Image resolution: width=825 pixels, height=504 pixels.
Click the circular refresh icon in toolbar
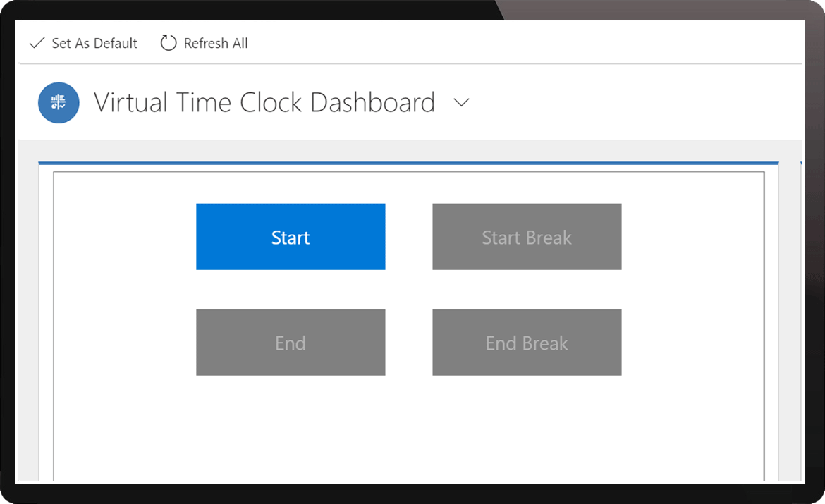click(168, 43)
